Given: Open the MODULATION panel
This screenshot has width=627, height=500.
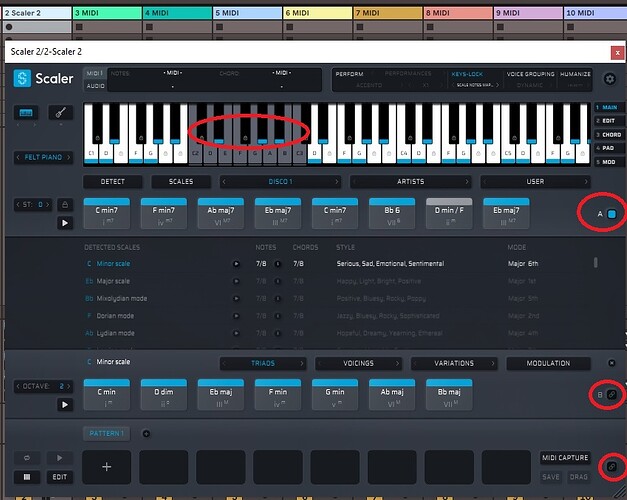Looking at the screenshot, I should 548,363.
